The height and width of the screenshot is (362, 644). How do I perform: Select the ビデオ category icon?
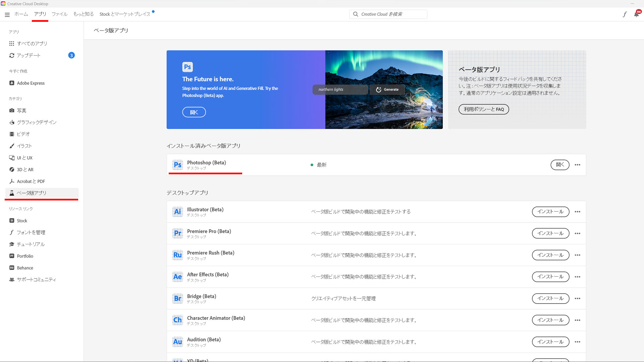point(12,134)
